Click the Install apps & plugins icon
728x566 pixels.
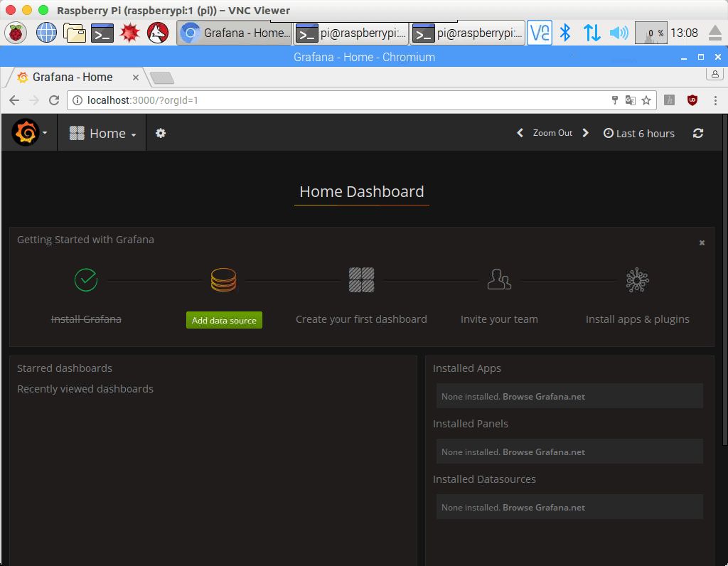637,281
